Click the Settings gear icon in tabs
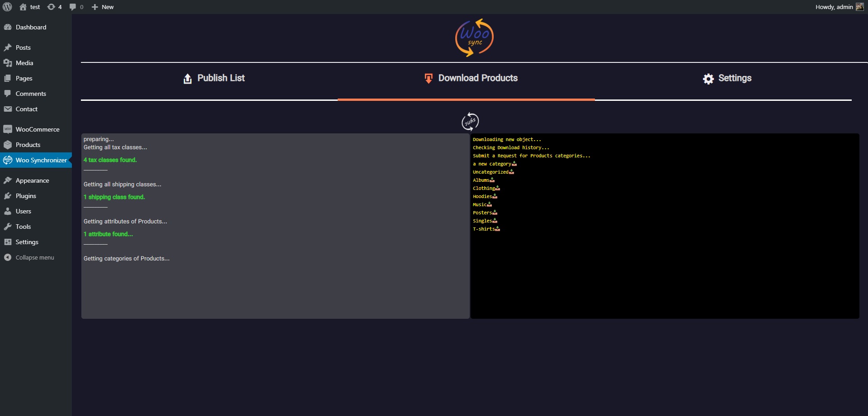This screenshot has height=416, width=868. [708, 79]
